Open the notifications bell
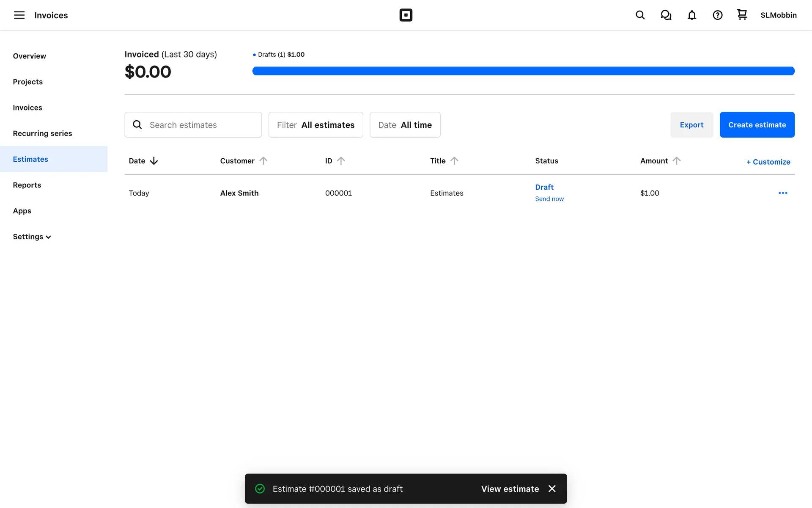 point(691,15)
